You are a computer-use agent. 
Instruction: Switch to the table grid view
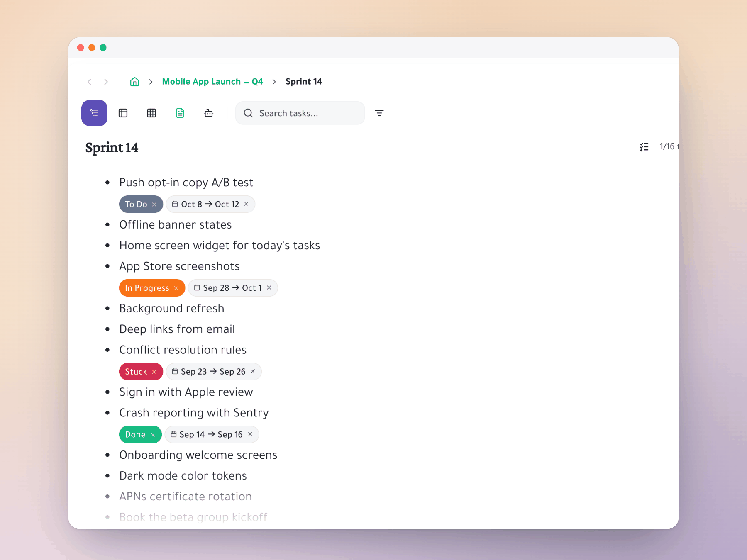(x=151, y=113)
